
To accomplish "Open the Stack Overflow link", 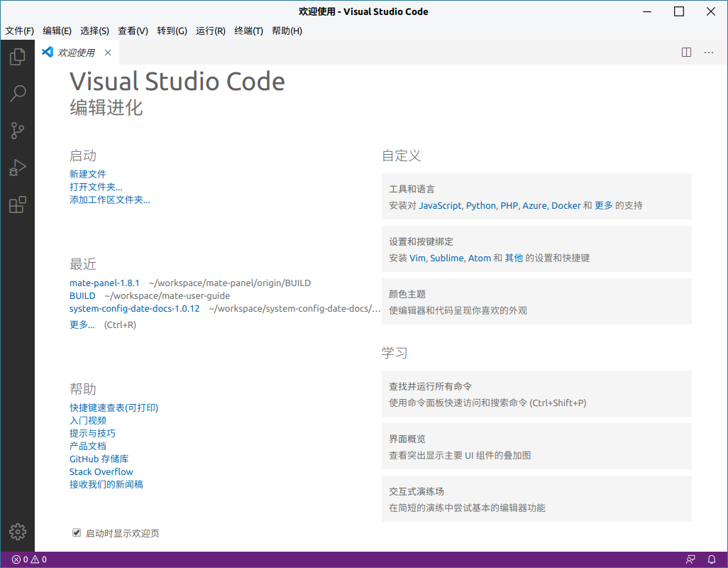I will [101, 471].
